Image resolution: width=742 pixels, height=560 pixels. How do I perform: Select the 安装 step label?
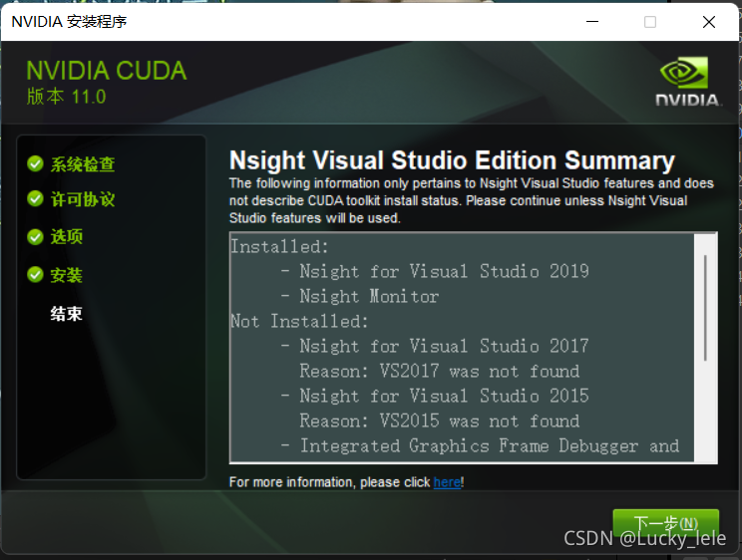[x=67, y=275]
